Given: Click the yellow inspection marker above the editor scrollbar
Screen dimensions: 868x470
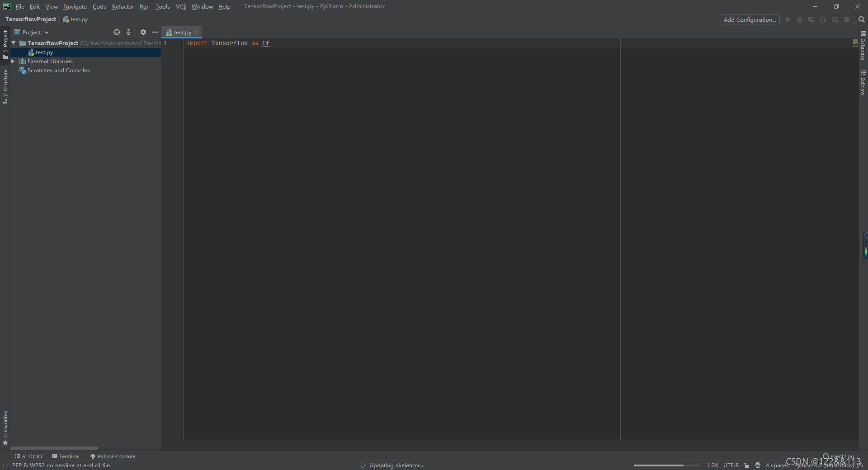Looking at the screenshot, I should 855,42.
